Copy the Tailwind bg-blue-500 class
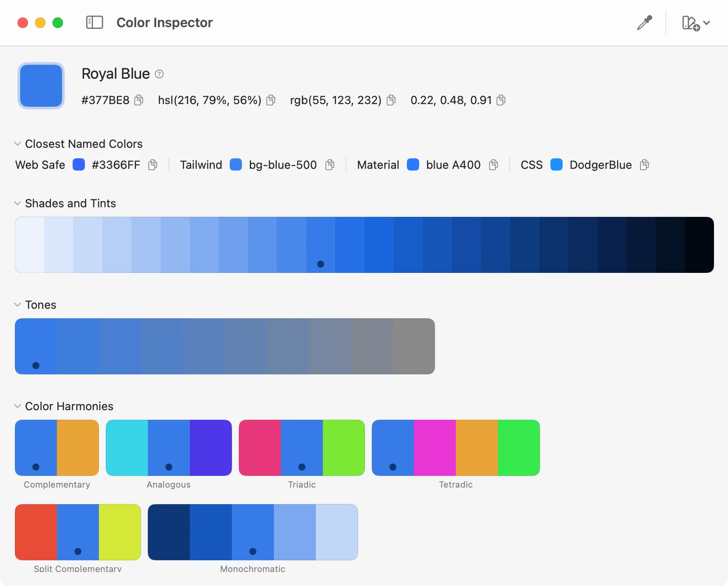Screen dimensions: 728x586 329,165
